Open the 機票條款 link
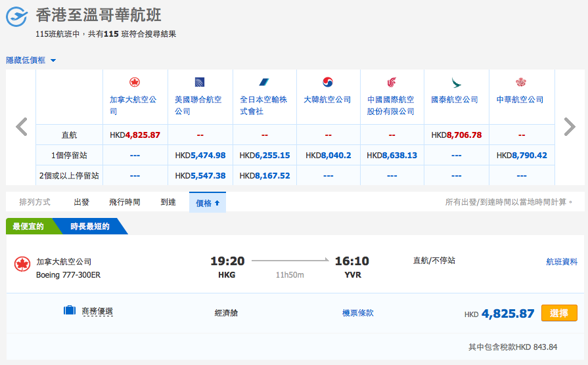Screen dimensions: 588x365 pos(358,312)
